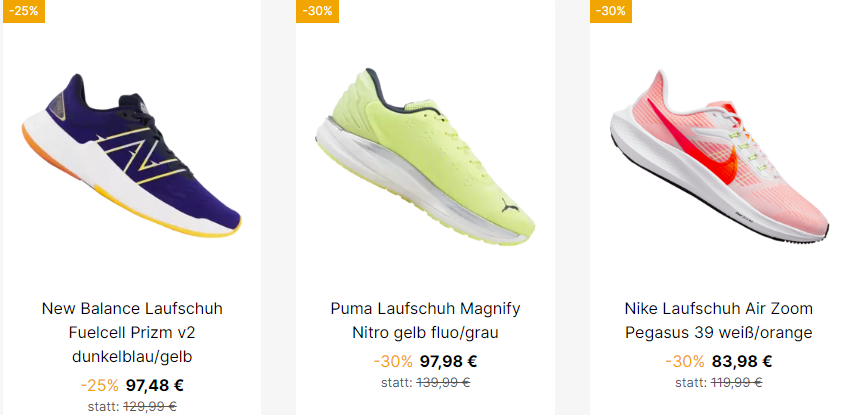Viewport: 847px width, 415px height.
Task: Click the 83,98 € Nike price
Action: [742, 361]
